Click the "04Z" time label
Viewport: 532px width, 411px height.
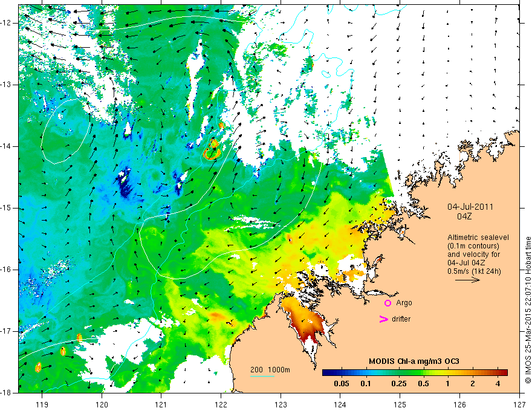click(x=464, y=216)
